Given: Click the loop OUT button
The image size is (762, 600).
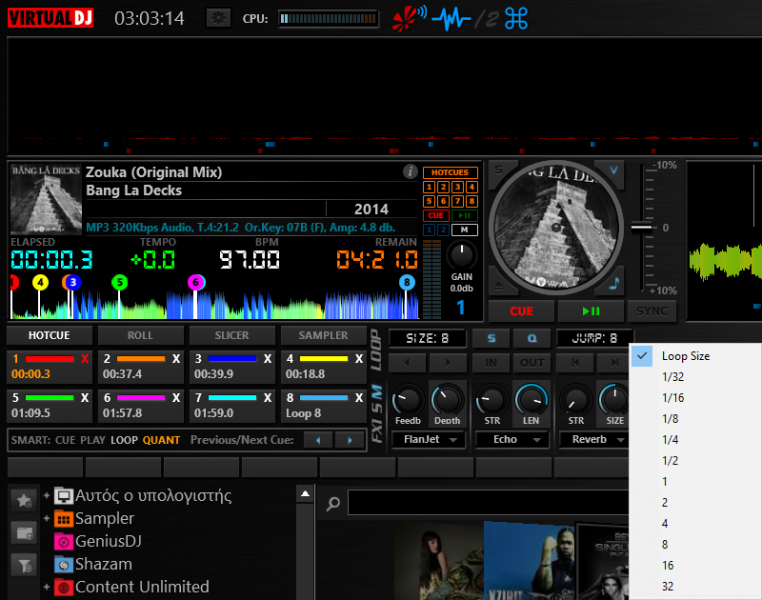Looking at the screenshot, I should (532, 362).
